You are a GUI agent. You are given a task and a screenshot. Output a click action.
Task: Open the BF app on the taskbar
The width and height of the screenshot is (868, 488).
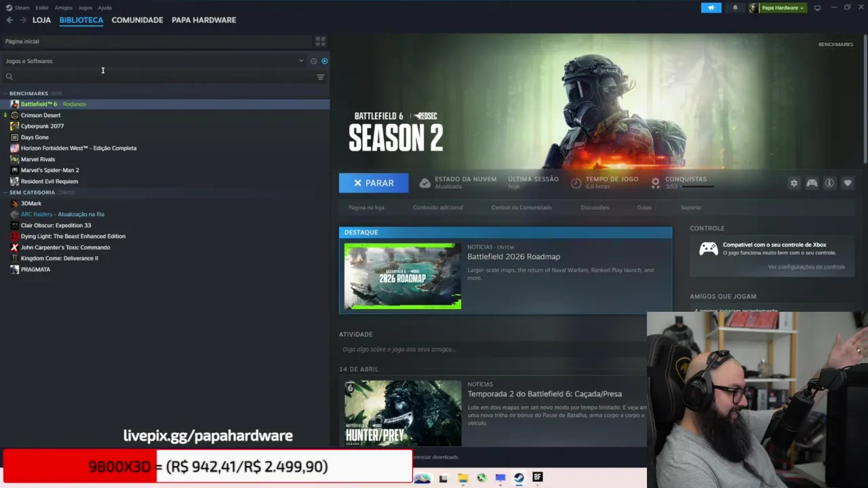[x=537, y=477]
